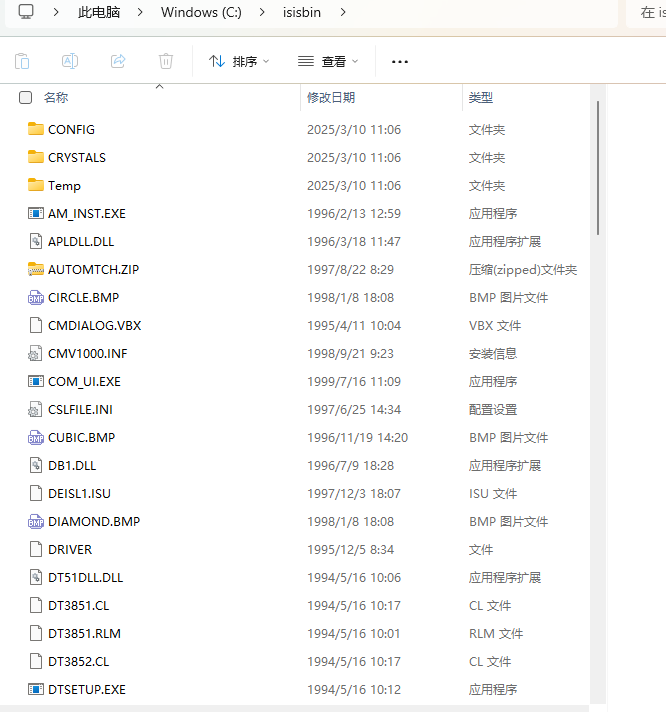Click the Temp folder icon
Viewport: 666px width, 712px height.
click(x=36, y=185)
